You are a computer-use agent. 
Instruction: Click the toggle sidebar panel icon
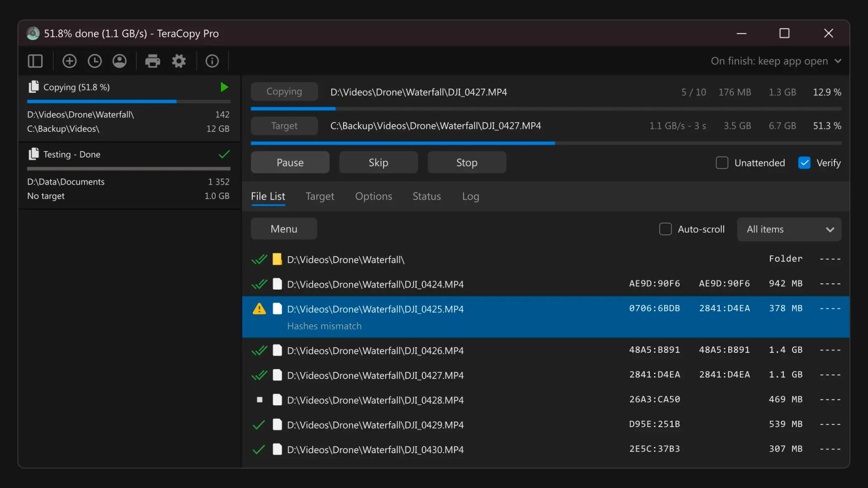36,60
